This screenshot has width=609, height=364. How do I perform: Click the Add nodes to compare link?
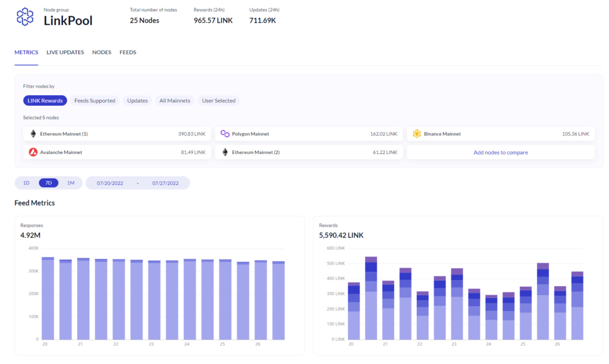pyautogui.click(x=500, y=152)
